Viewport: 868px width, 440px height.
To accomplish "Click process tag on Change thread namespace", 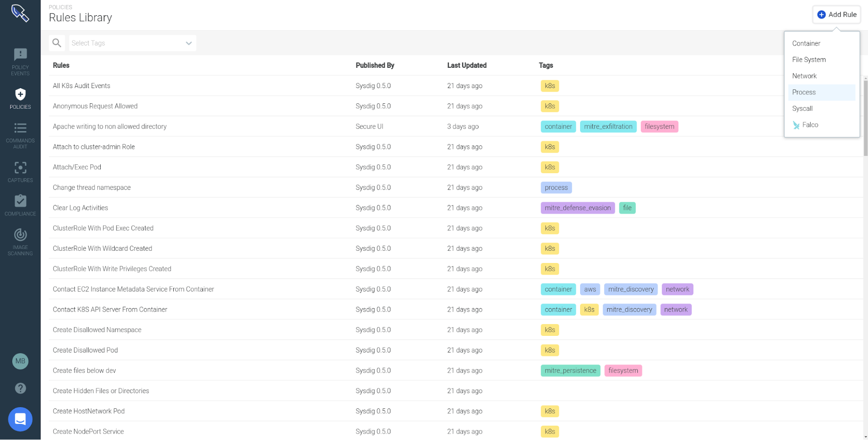I will click(x=556, y=188).
